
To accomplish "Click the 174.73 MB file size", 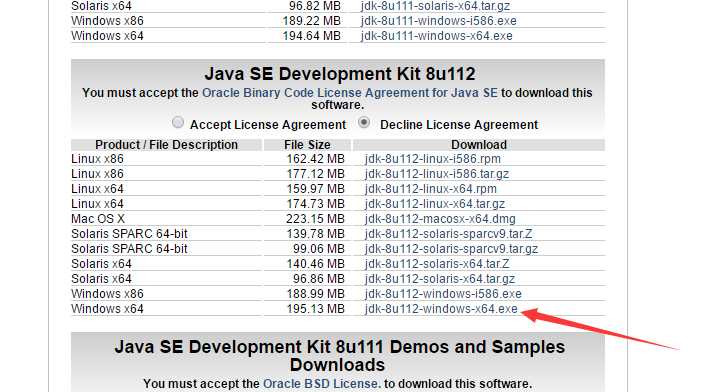I will (x=316, y=204).
